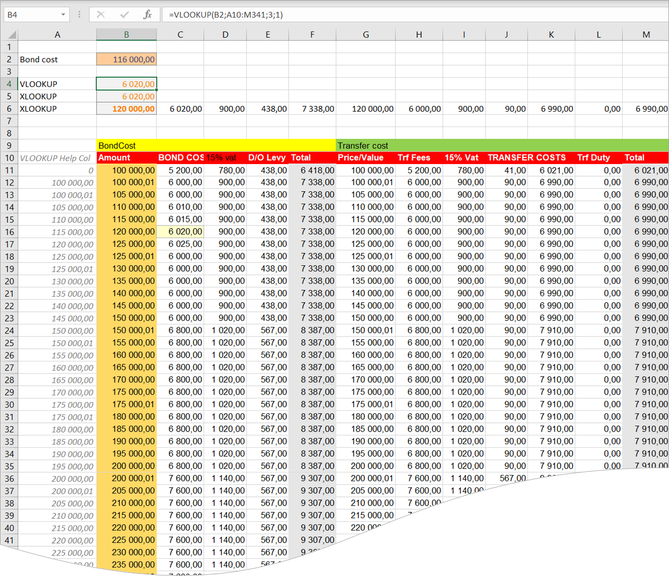669x576 pixels.
Task: Click 'VLOOKUP Help Col' cell
Action: click(57, 158)
